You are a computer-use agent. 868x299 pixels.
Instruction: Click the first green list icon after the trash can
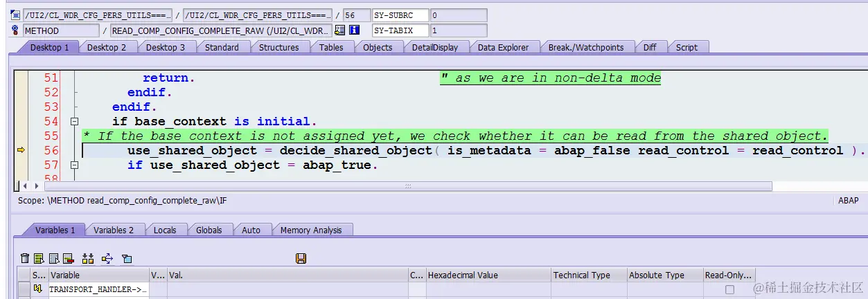(x=39, y=258)
